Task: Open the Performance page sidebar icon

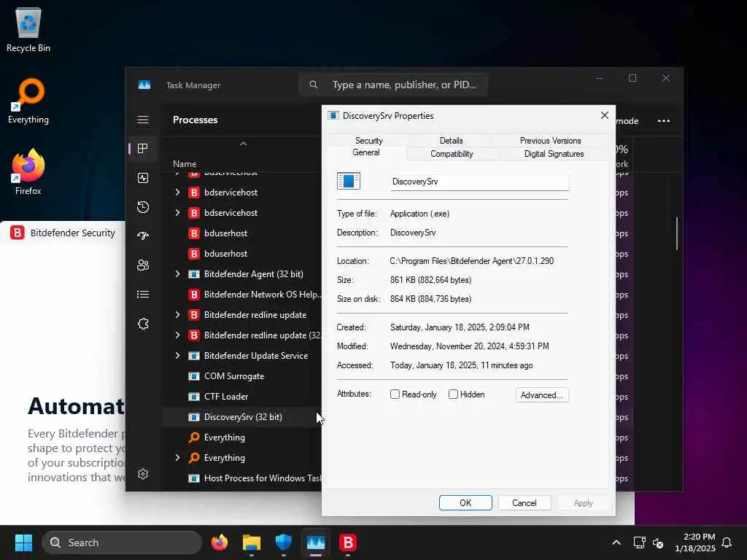Action: (143, 178)
